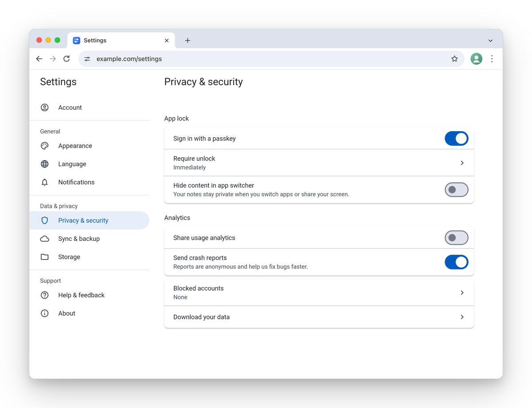Click the 'General' sidebar group label
The height and width of the screenshot is (408, 532).
point(50,132)
